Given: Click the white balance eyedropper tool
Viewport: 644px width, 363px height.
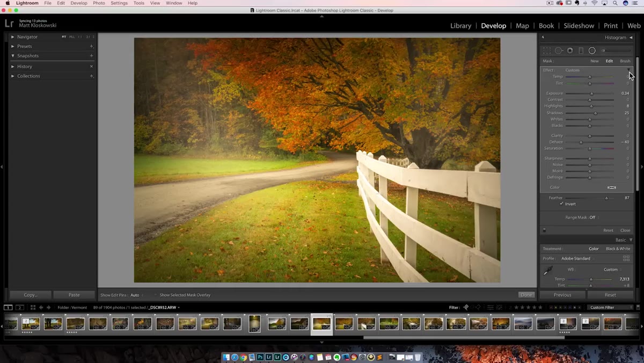Looking at the screenshot, I should [547, 271].
